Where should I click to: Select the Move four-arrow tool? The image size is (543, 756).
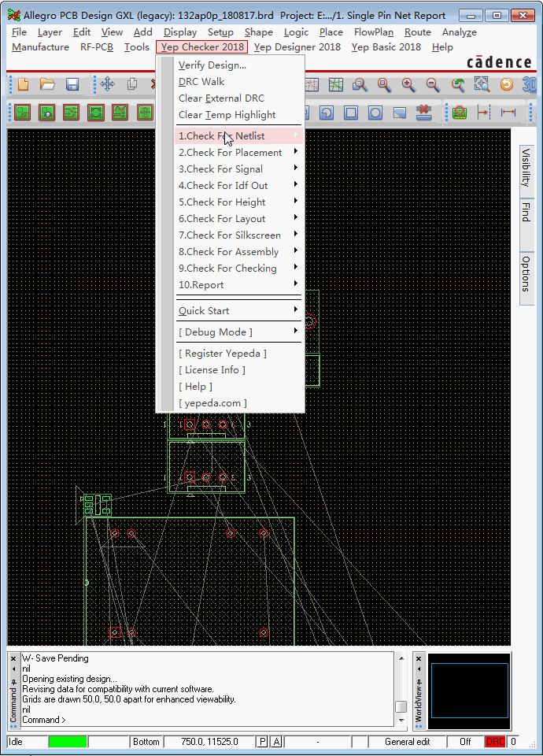107,84
